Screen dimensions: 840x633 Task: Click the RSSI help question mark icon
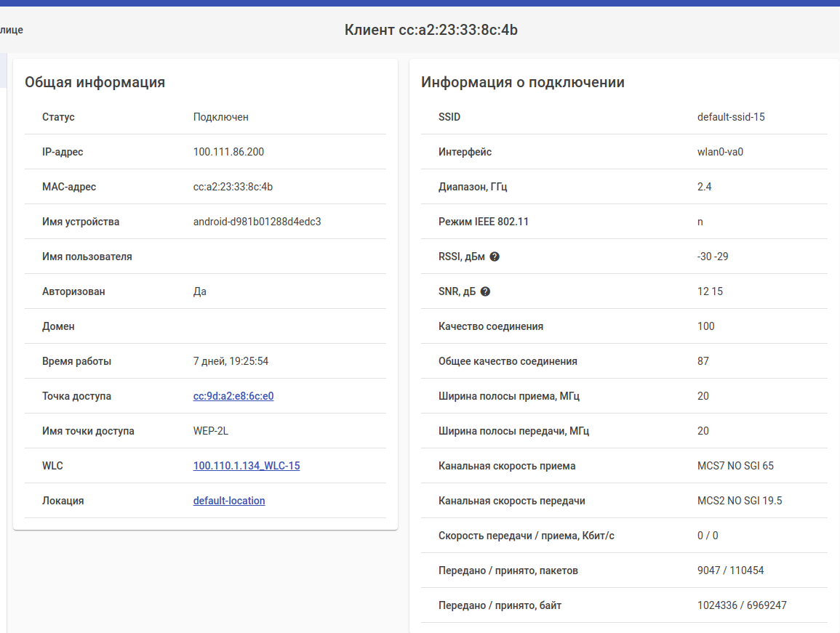pos(495,257)
